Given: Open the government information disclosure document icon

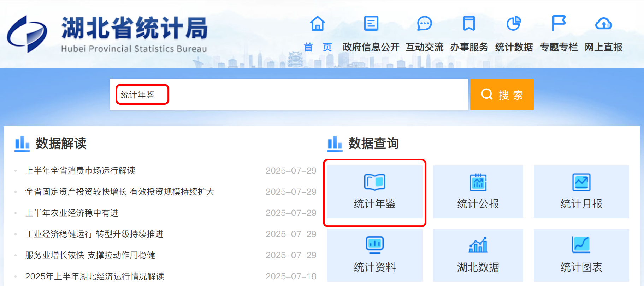Looking at the screenshot, I should pyautogui.click(x=371, y=24).
